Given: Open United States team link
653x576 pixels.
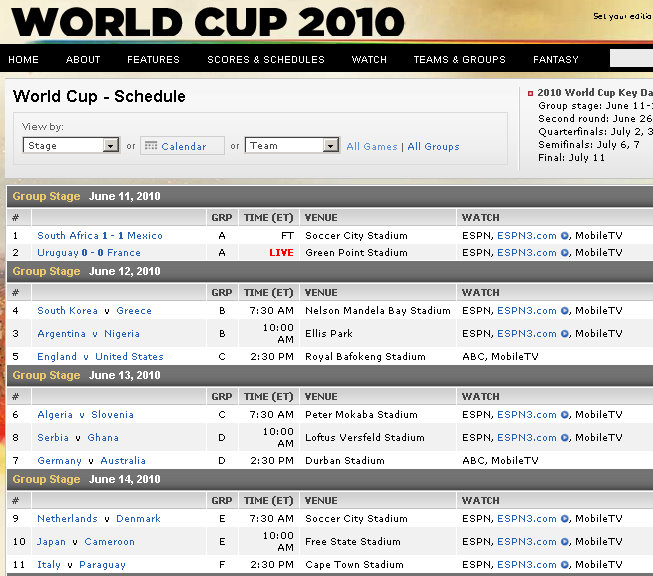Looking at the screenshot, I should pyautogui.click(x=129, y=357).
